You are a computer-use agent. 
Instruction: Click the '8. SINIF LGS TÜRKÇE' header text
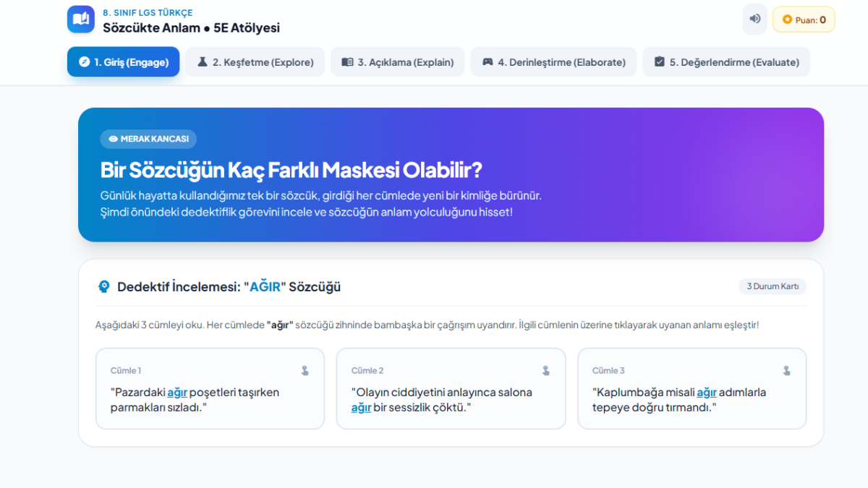pos(148,12)
